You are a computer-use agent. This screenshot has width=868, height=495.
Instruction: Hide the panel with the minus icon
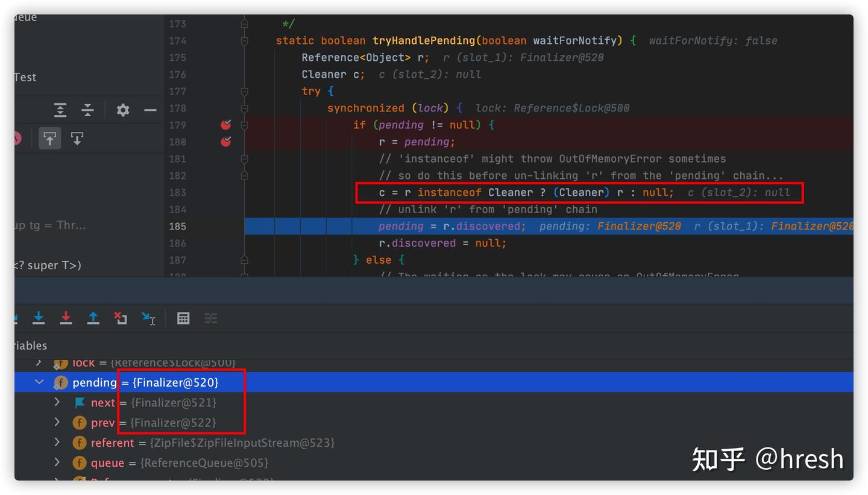pos(150,110)
